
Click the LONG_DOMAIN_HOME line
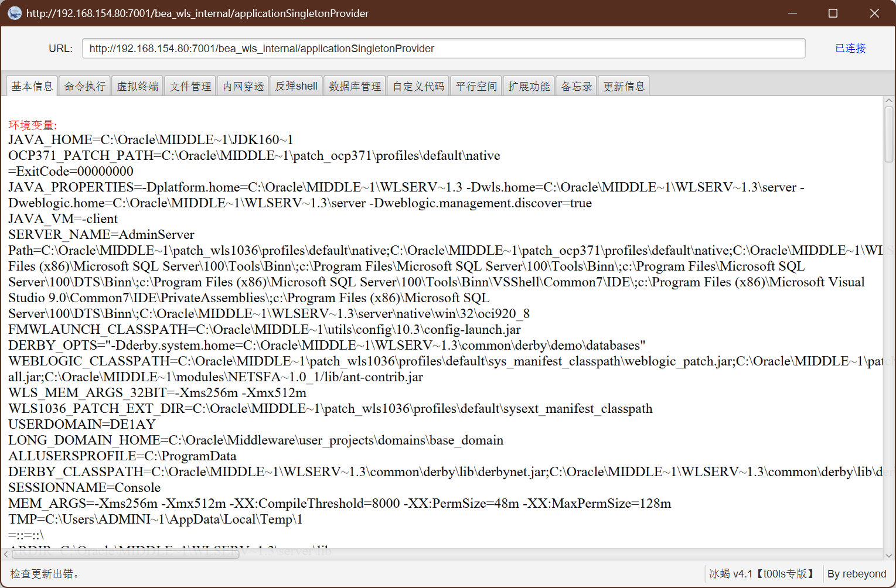256,440
